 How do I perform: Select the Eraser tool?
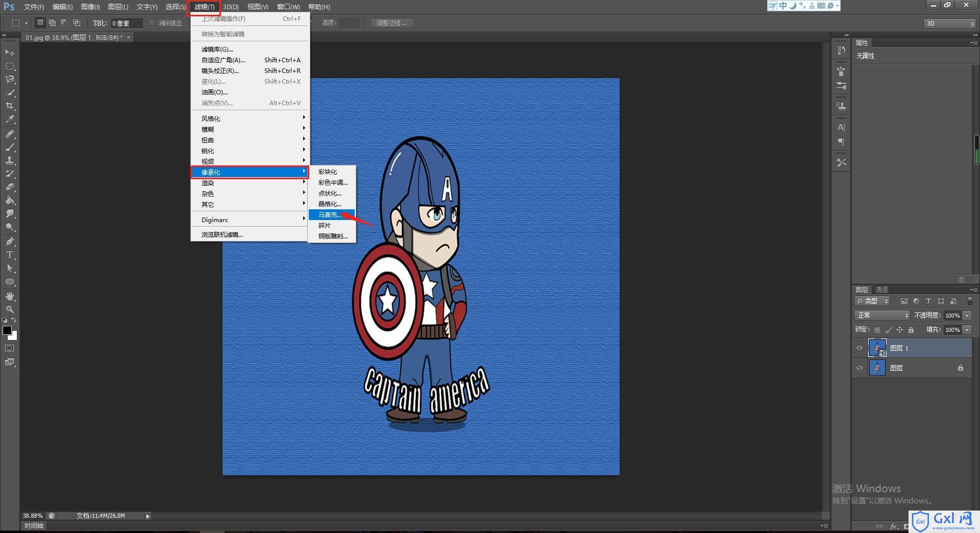[10, 187]
